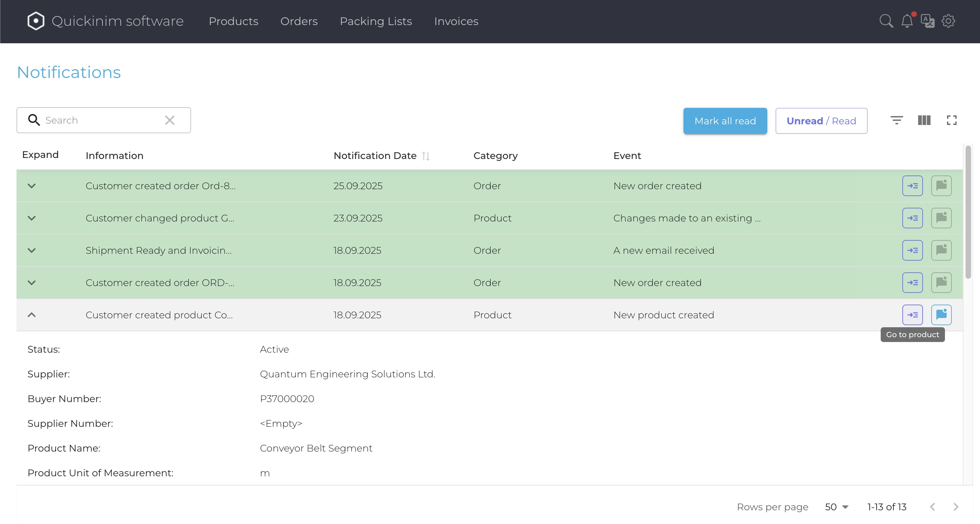Flag the Shipment Ready notification as read
The image size is (980, 524).
pos(942,250)
